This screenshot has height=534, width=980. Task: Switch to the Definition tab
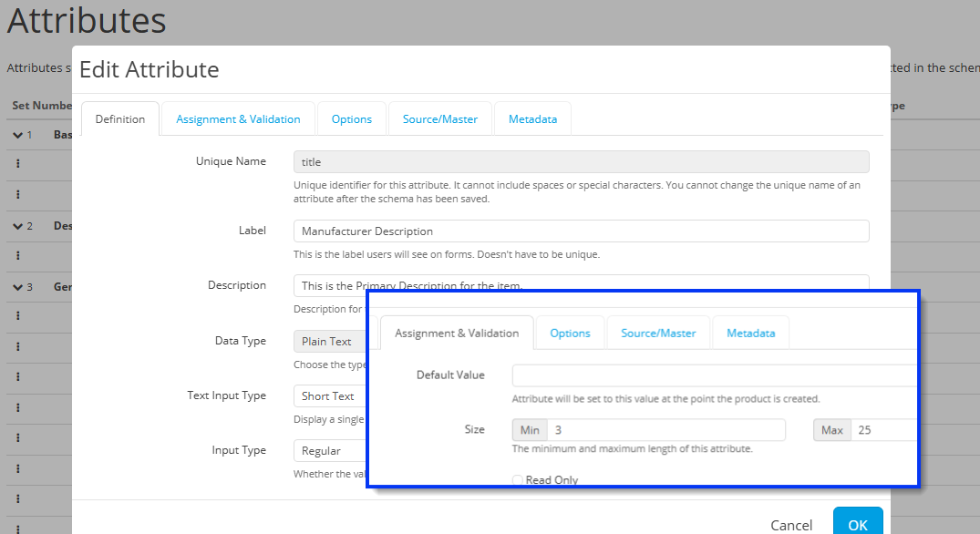click(119, 119)
